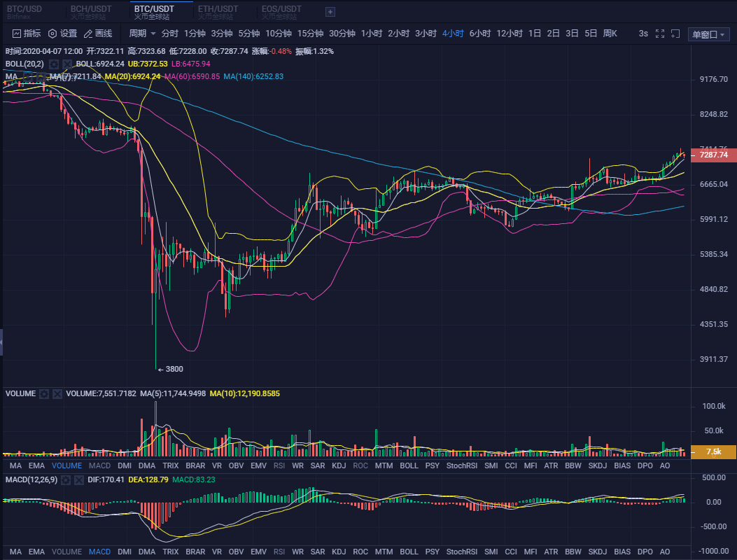This screenshot has height=560, width=737.
Task: Choose BOLL in the volume indicator row
Action: [409, 465]
